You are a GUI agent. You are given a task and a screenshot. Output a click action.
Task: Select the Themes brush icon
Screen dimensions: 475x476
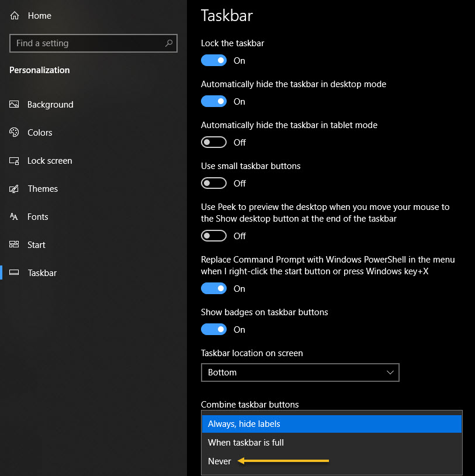click(15, 188)
